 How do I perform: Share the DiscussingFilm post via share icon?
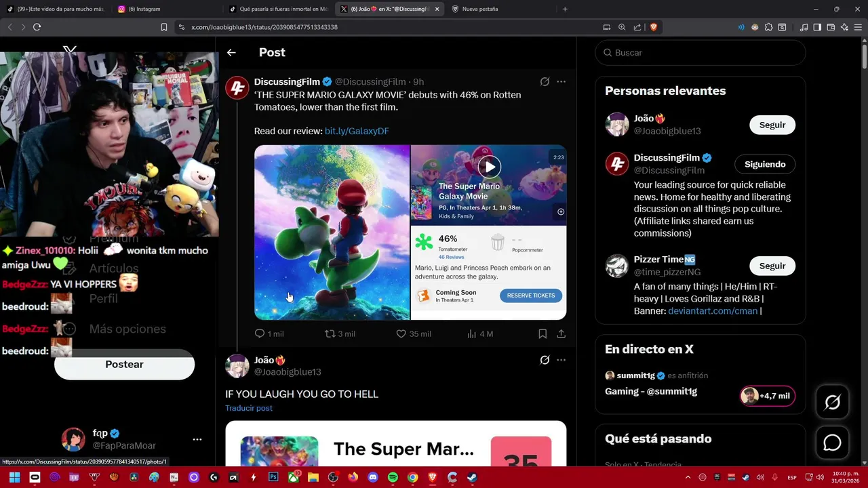click(561, 333)
